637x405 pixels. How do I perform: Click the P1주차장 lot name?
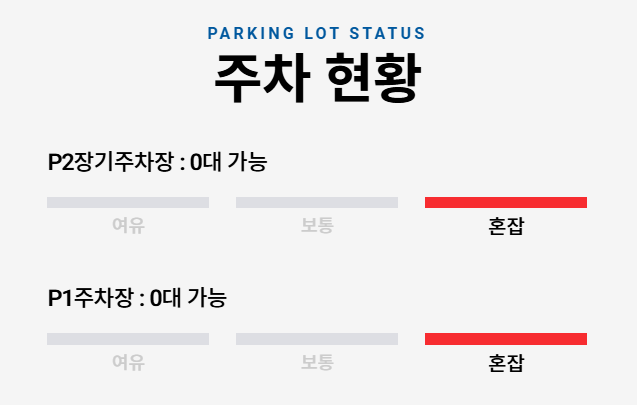pos(90,298)
